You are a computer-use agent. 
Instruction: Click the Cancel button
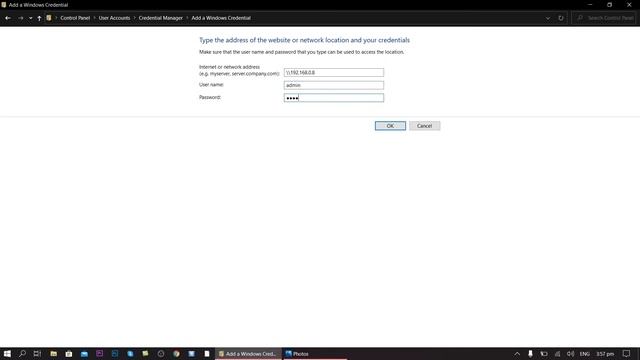click(x=424, y=126)
